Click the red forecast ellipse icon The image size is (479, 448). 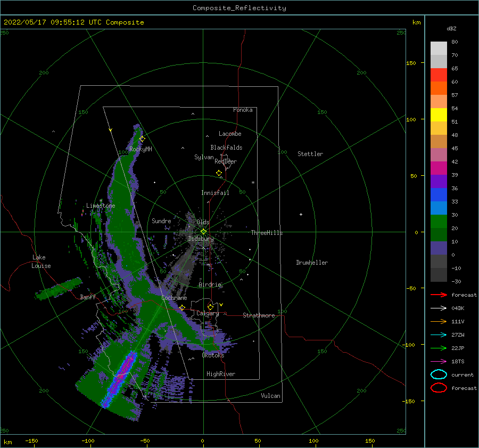439,388
